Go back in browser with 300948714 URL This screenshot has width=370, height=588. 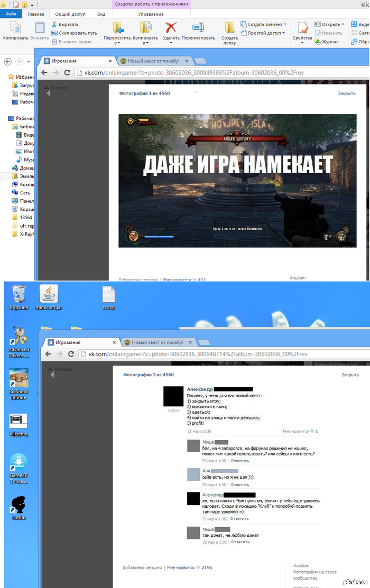48,354
